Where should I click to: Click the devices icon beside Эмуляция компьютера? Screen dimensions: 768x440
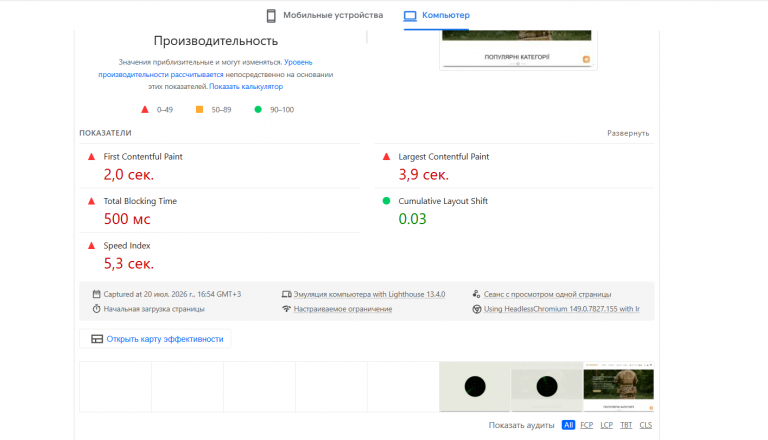point(287,294)
